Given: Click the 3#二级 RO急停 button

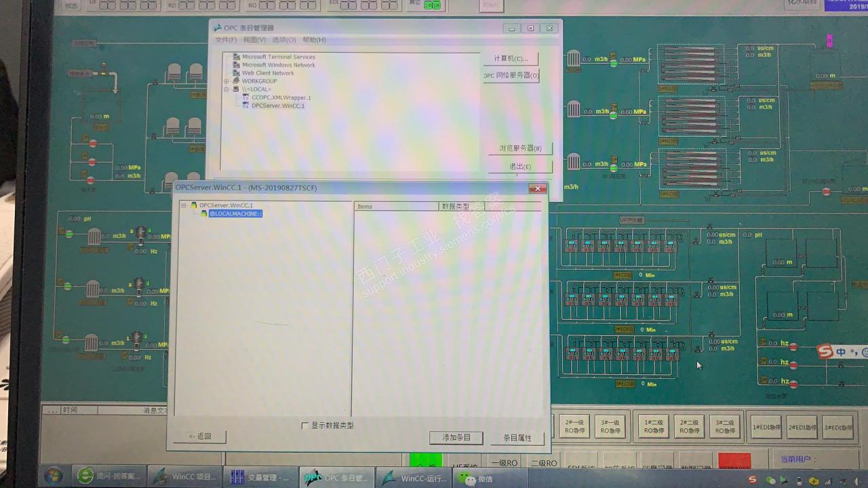Looking at the screenshot, I should coord(724,426).
